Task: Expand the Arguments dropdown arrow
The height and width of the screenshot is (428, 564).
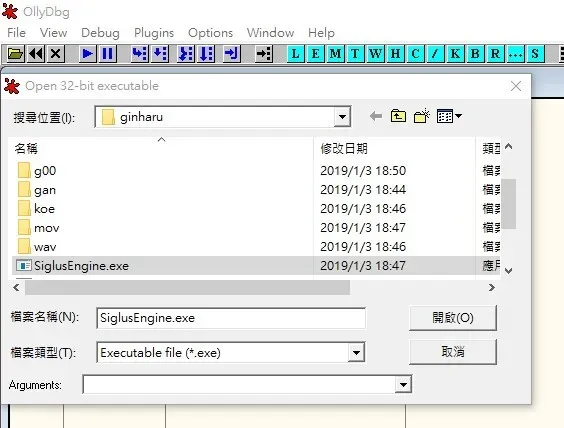Action: click(403, 384)
